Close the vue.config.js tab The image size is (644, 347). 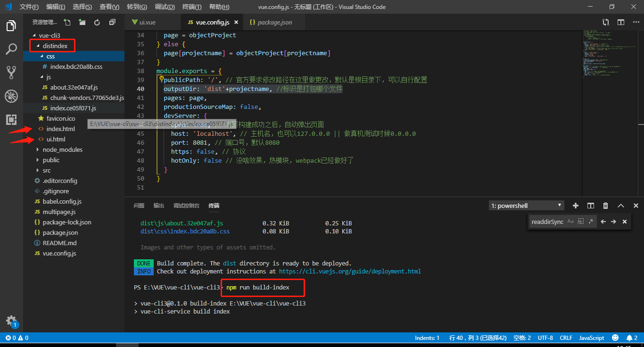pos(236,22)
